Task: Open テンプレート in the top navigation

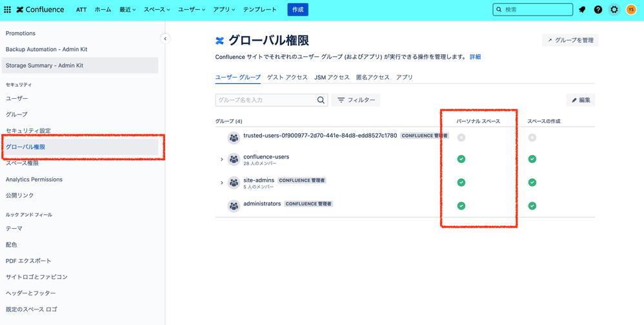Action: (x=260, y=10)
